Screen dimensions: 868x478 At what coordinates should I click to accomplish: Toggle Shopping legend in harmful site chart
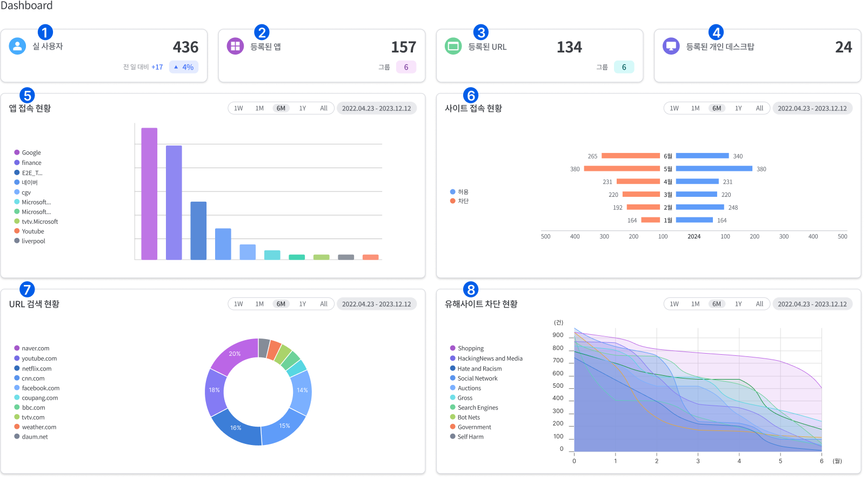[467, 348]
